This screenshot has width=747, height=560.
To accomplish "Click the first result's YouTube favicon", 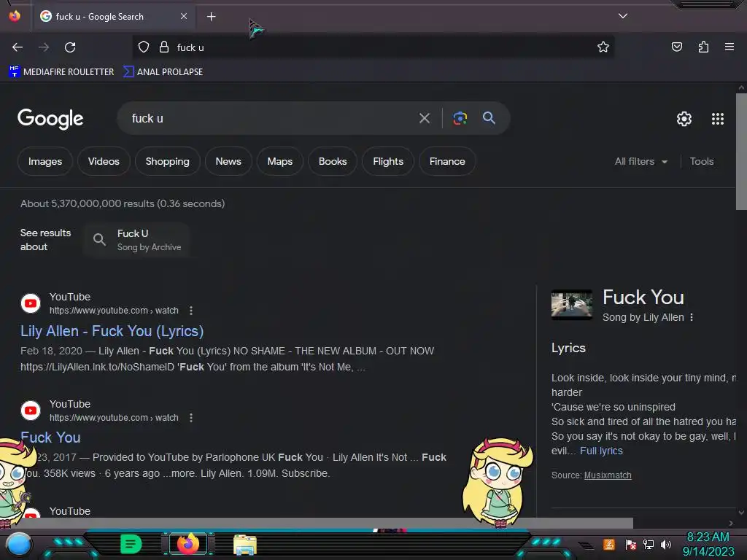I will click(31, 303).
